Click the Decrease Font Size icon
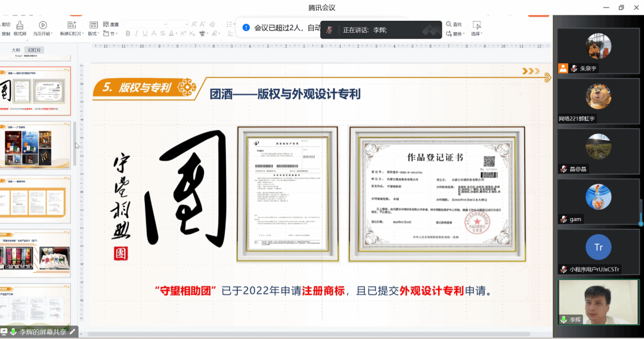This screenshot has width=644, height=339. pos(203,24)
